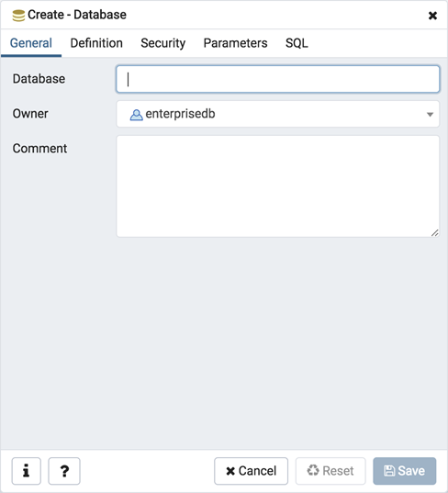Image resolution: width=448 pixels, height=493 pixels.
Task: Click the Comment box resize handle
Action: (435, 233)
